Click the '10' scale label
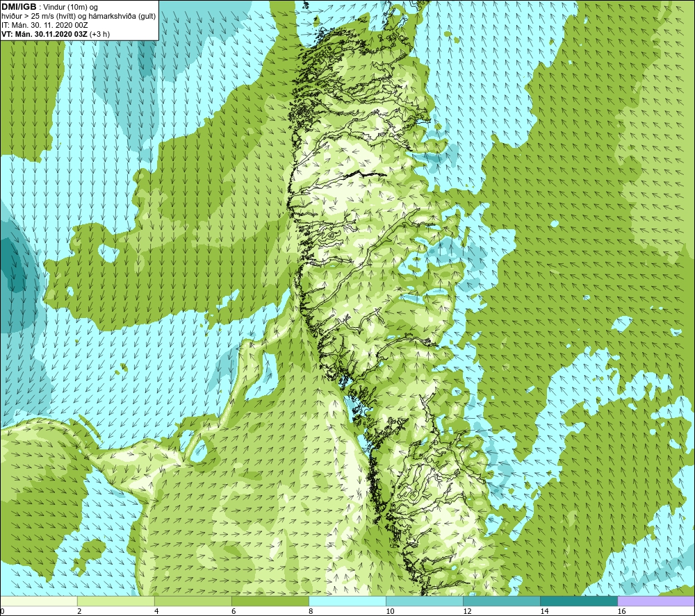This screenshot has width=695, height=616. (x=390, y=612)
